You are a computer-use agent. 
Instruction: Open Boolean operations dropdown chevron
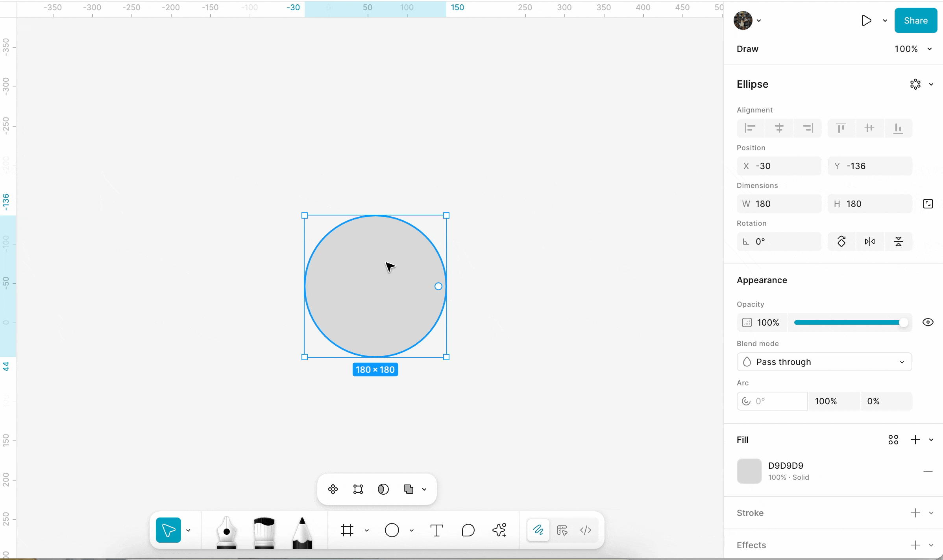pyautogui.click(x=424, y=490)
